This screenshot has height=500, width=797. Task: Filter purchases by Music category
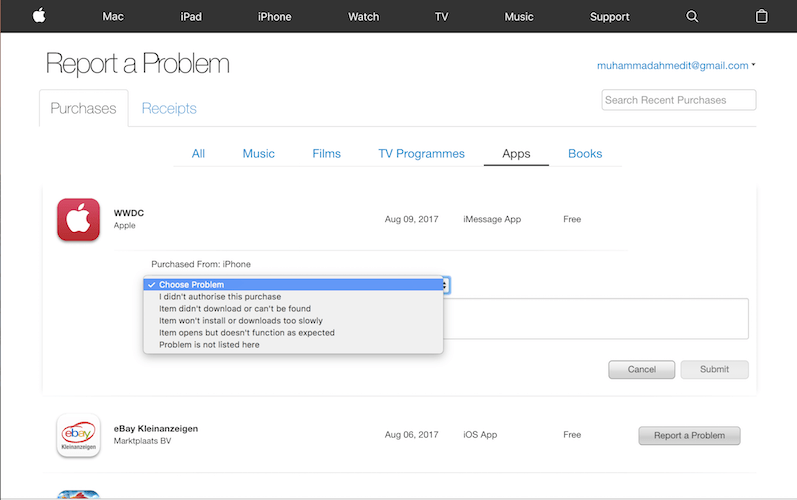258,153
